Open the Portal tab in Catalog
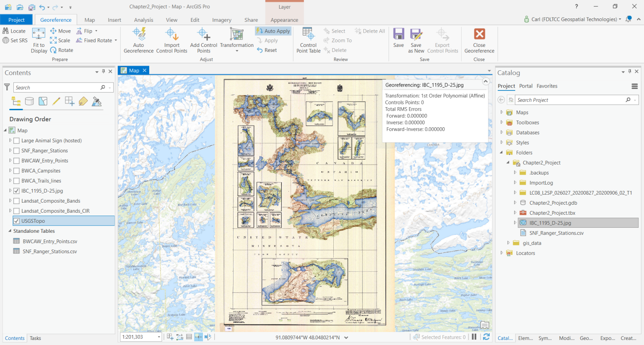 pos(526,86)
